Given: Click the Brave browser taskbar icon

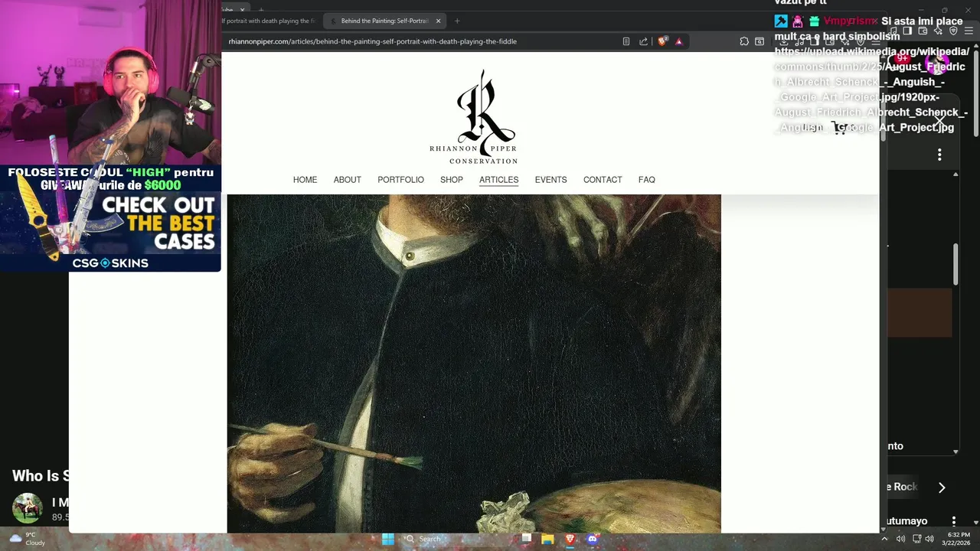Looking at the screenshot, I should tap(570, 539).
